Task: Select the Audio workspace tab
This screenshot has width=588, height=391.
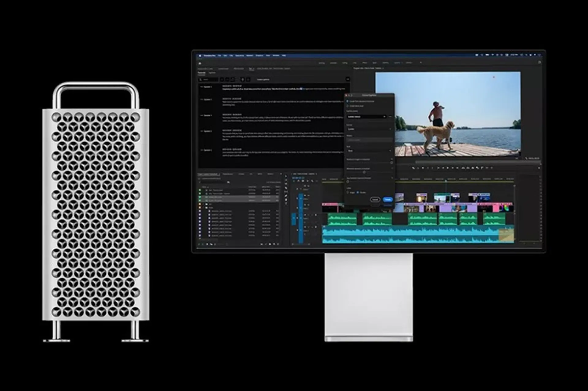Action: point(374,63)
